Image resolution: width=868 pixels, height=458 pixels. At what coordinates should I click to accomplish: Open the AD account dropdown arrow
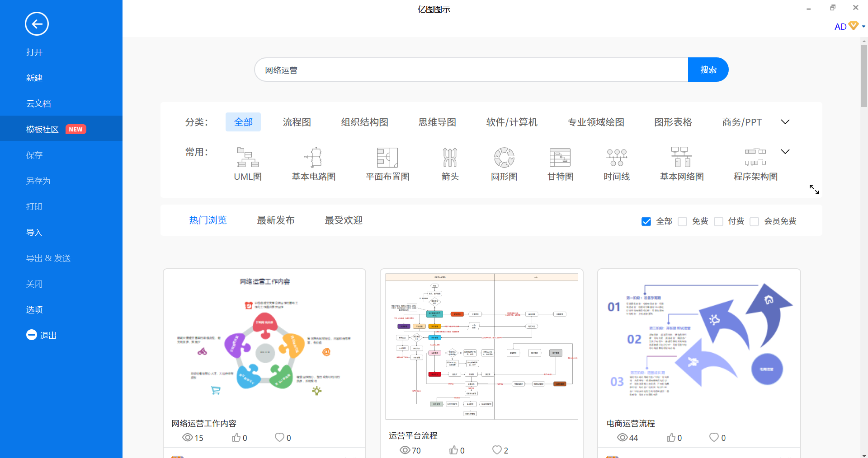863,27
